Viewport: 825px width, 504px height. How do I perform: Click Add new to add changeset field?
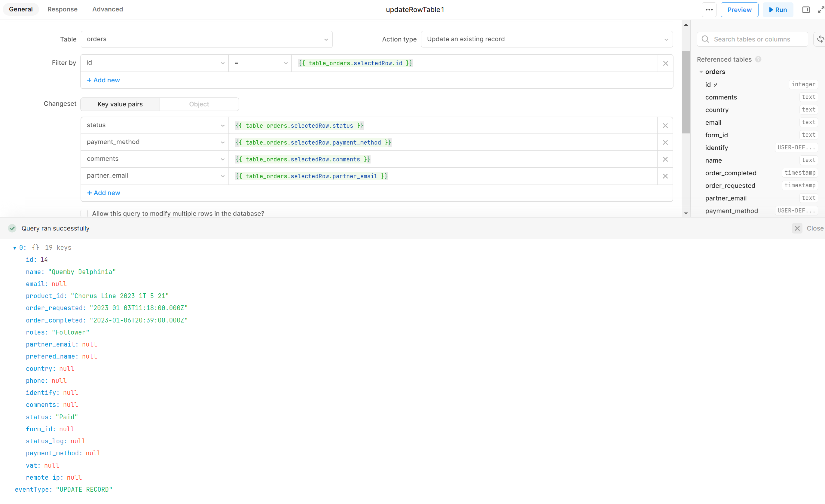click(104, 193)
